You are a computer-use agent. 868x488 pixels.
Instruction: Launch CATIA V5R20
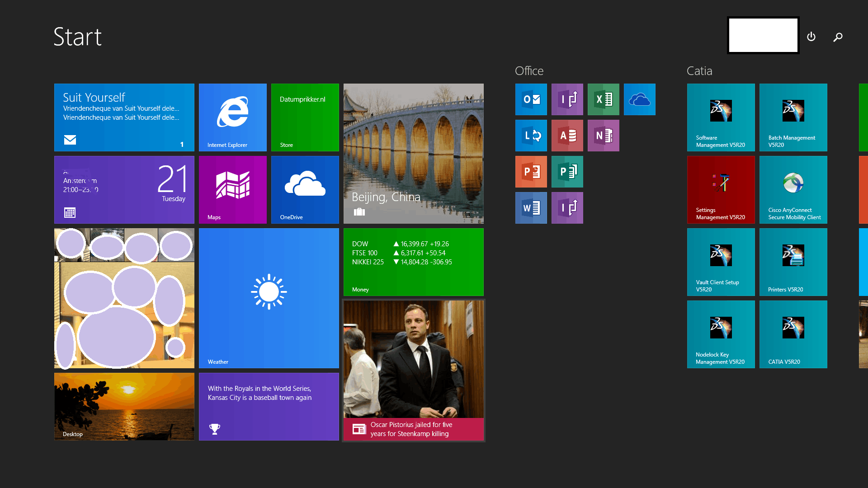pyautogui.click(x=793, y=334)
